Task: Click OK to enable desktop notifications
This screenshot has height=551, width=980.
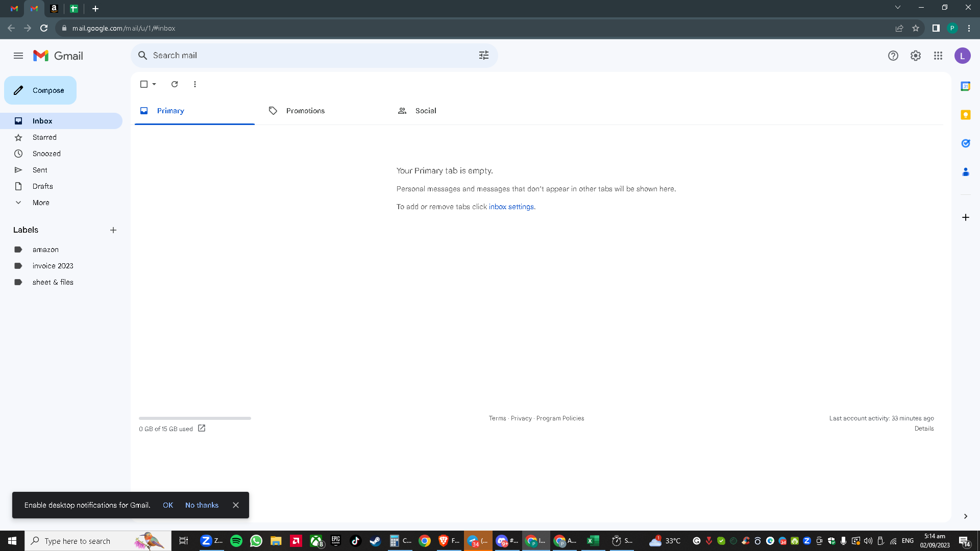Action: pos(168,505)
